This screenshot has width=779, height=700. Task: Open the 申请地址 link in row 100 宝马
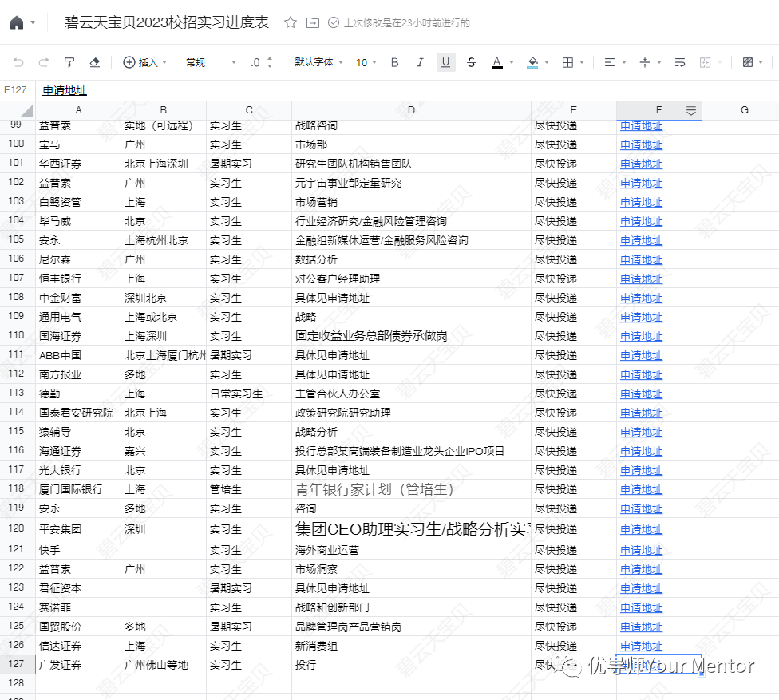coord(641,145)
